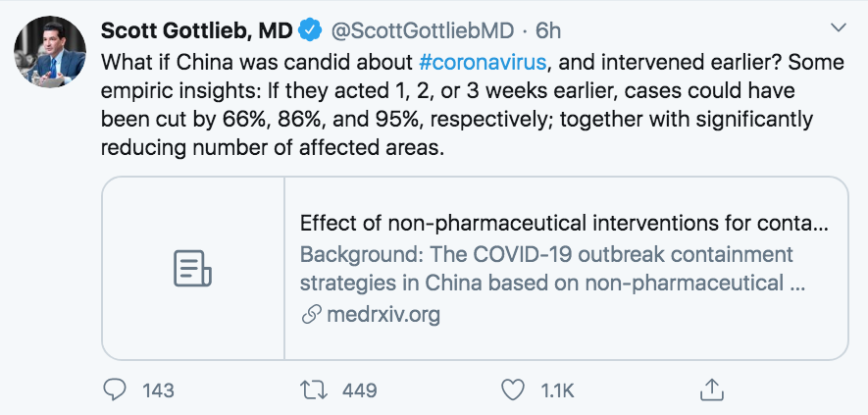Click the document icon in link card
This screenshot has height=415, width=868.
click(192, 268)
